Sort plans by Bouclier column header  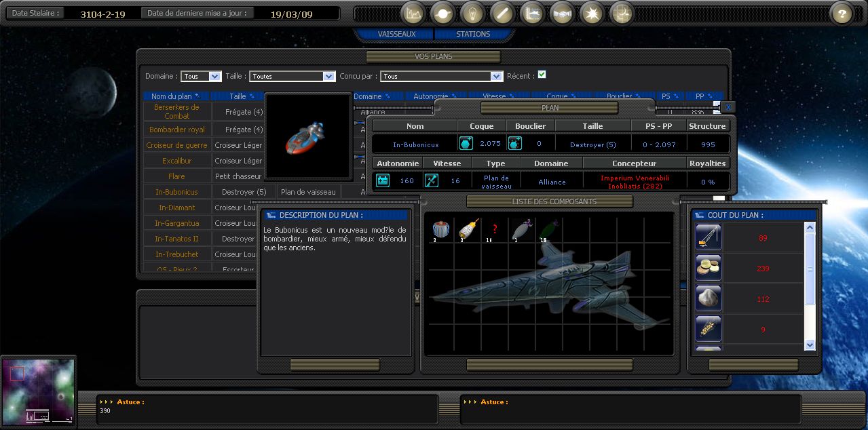(623, 96)
